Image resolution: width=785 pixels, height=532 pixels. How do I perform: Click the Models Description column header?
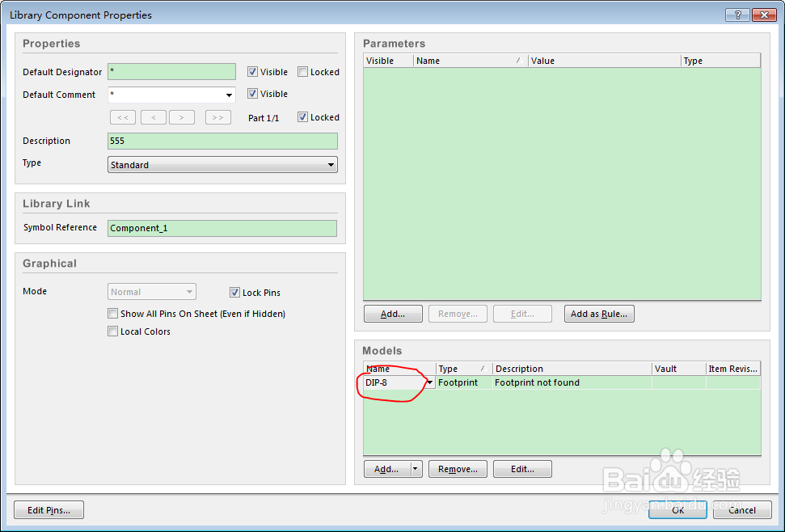pos(572,369)
